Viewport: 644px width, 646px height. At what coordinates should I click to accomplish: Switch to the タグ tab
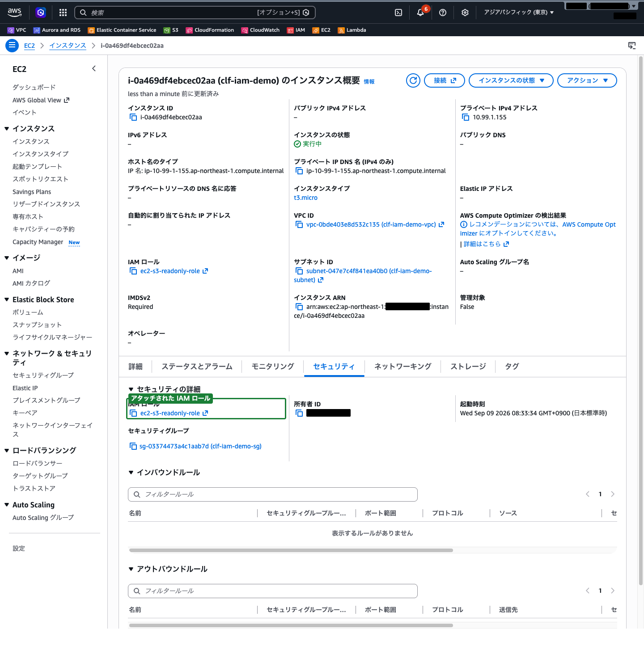512,367
